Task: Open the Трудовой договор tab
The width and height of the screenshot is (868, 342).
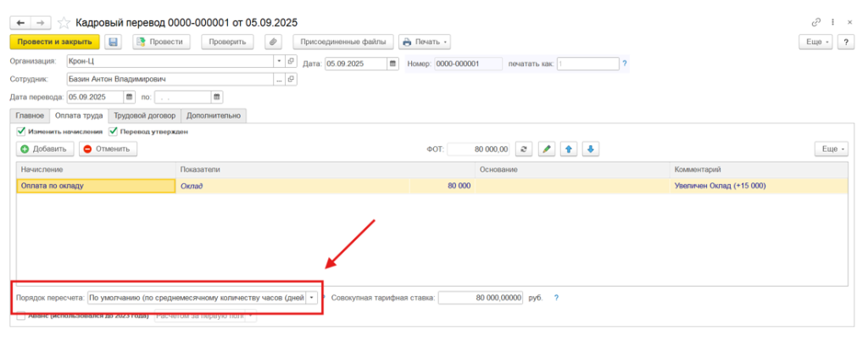Action: 145,116
